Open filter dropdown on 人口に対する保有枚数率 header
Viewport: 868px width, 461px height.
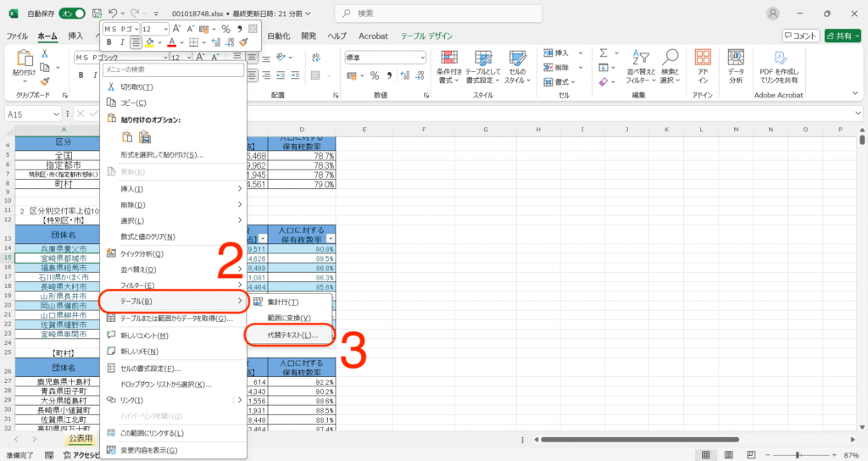point(330,238)
